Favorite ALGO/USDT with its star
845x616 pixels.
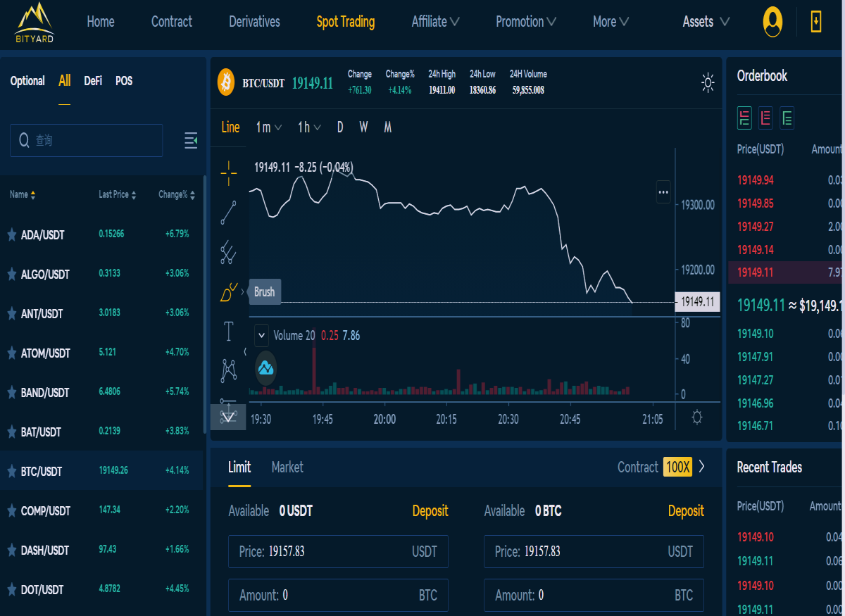pyautogui.click(x=11, y=274)
